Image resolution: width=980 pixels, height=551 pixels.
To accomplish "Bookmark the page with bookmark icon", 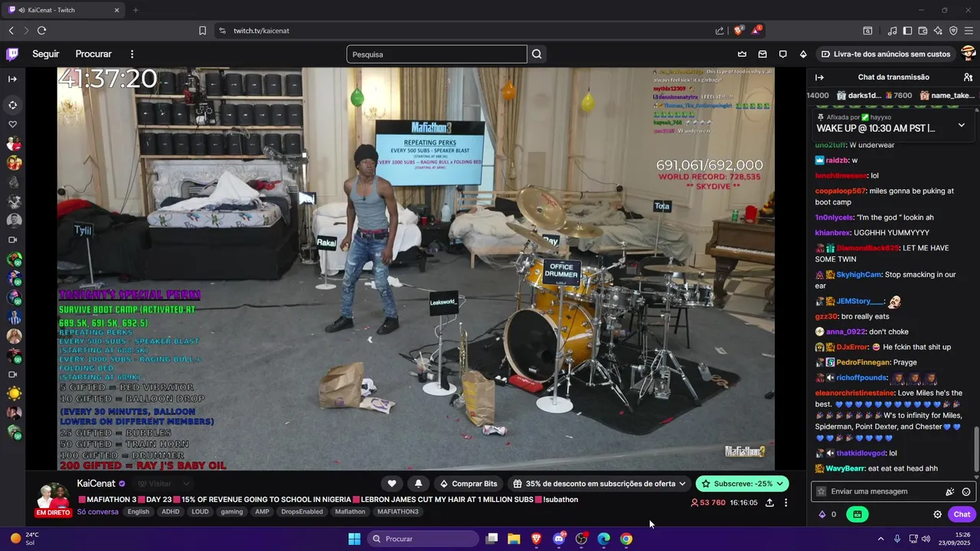I will 202,31.
